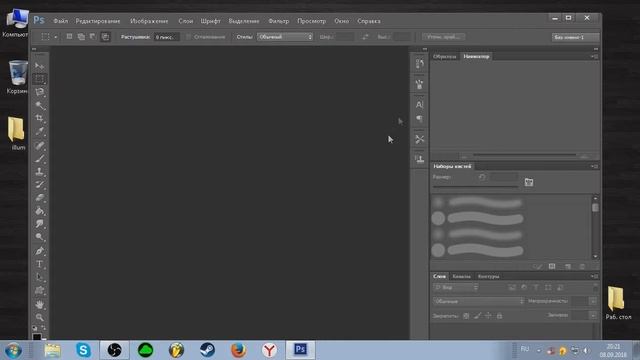Switch to the Каналы tab

click(x=462, y=276)
